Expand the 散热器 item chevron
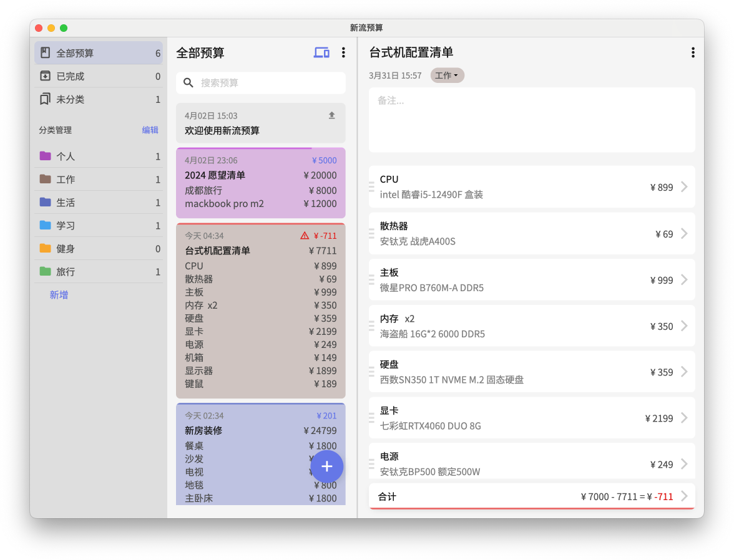734x560 pixels. [x=684, y=233]
